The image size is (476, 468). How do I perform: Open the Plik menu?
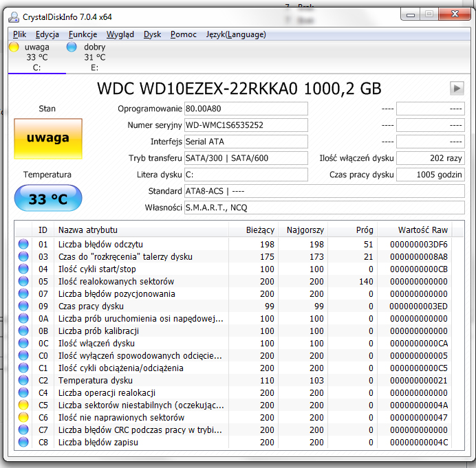[x=19, y=34]
